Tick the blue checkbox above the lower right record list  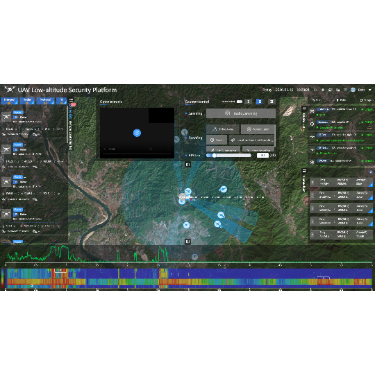[x=371, y=172]
